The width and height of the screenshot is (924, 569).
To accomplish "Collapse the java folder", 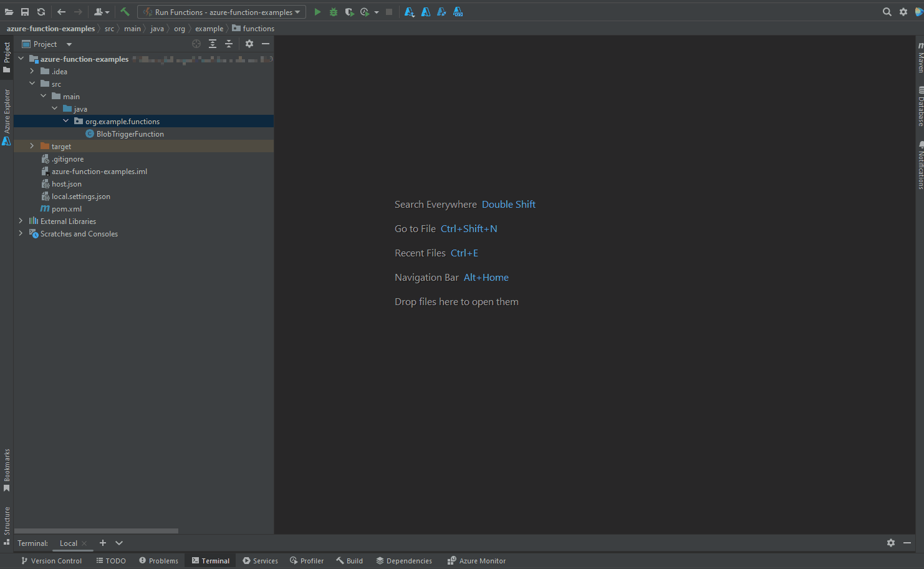I will coord(54,109).
